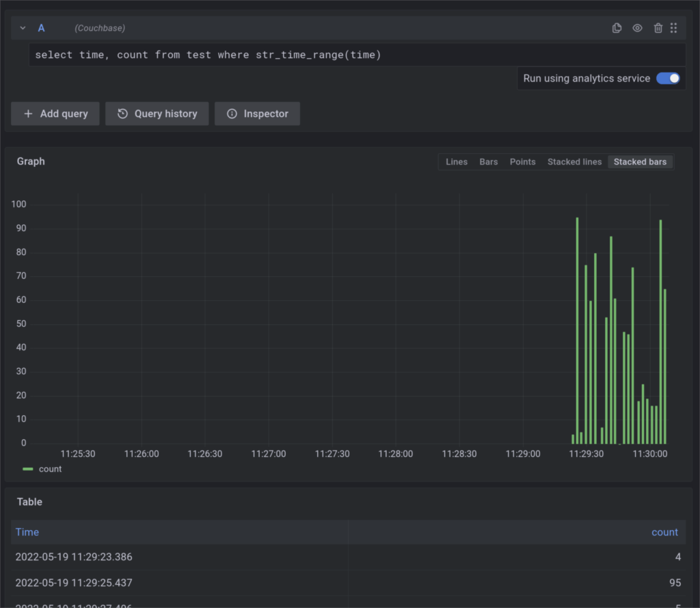
Task: Click inside the SQL query editor field
Action: point(273,55)
